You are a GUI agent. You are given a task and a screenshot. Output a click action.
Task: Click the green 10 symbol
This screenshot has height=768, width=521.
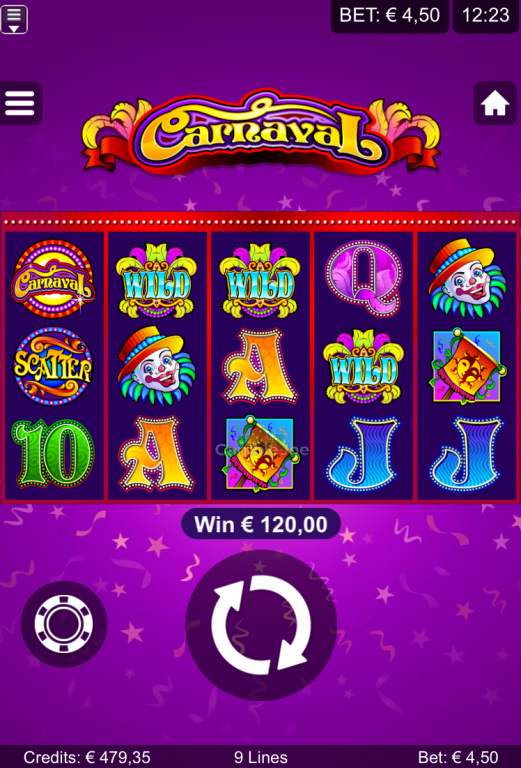53,453
